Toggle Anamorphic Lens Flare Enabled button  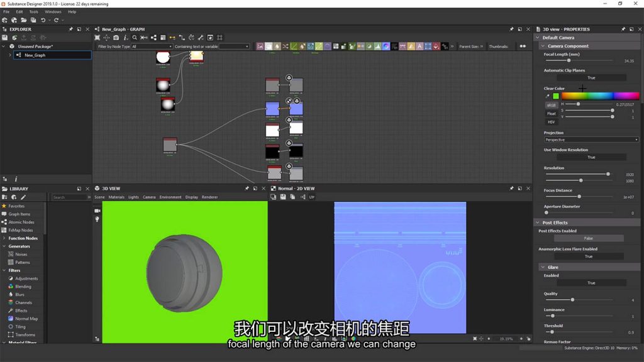589,256
